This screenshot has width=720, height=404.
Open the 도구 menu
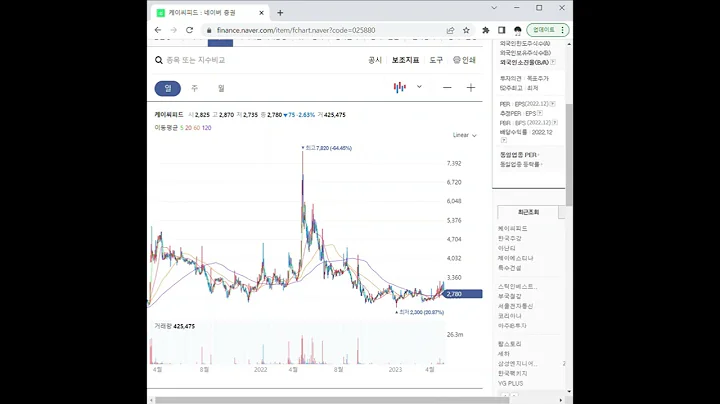pos(436,60)
